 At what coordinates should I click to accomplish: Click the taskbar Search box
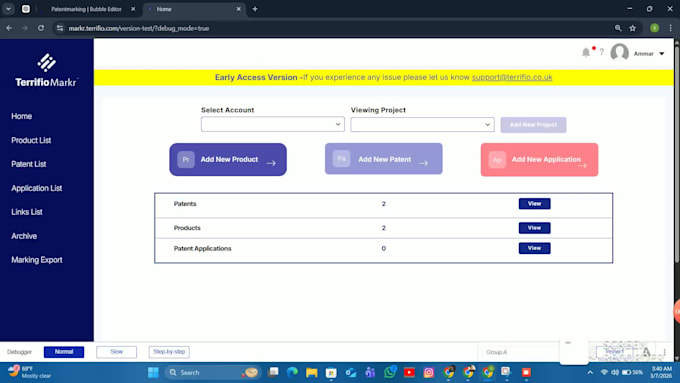pos(213,373)
